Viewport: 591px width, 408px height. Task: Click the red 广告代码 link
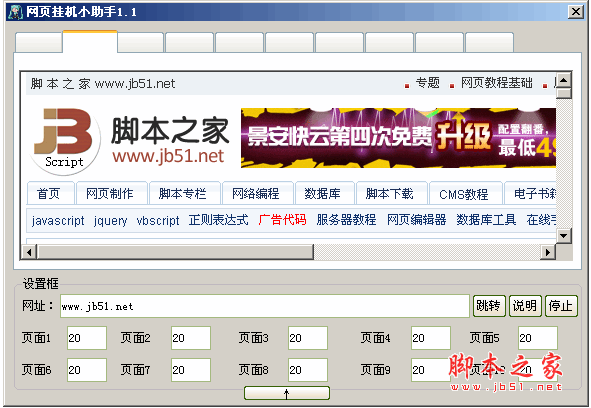click(282, 219)
